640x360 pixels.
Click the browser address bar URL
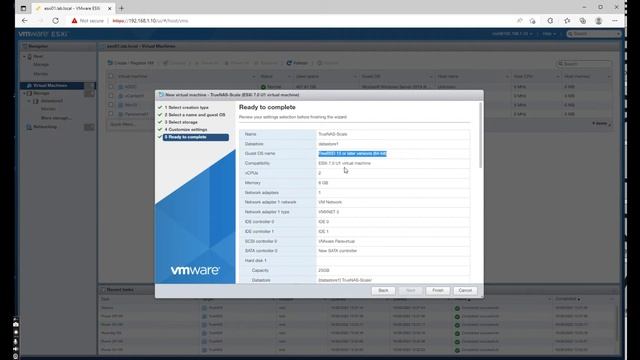click(150, 21)
